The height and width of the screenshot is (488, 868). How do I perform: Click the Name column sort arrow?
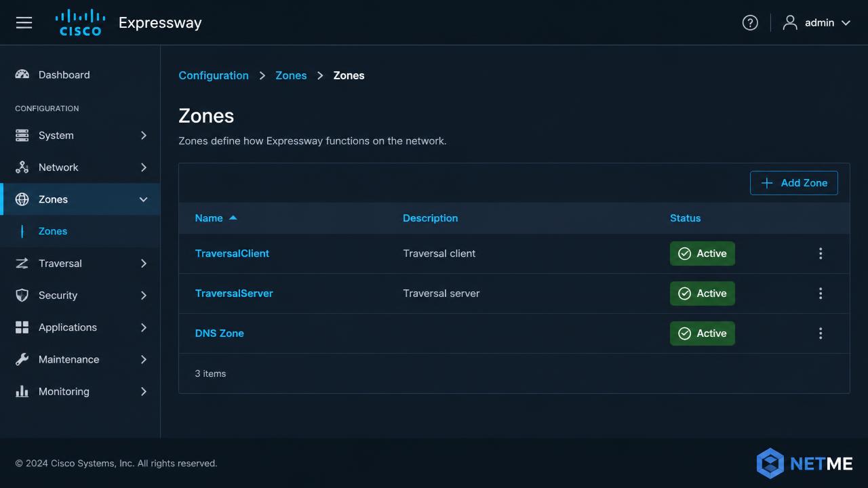point(233,218)
